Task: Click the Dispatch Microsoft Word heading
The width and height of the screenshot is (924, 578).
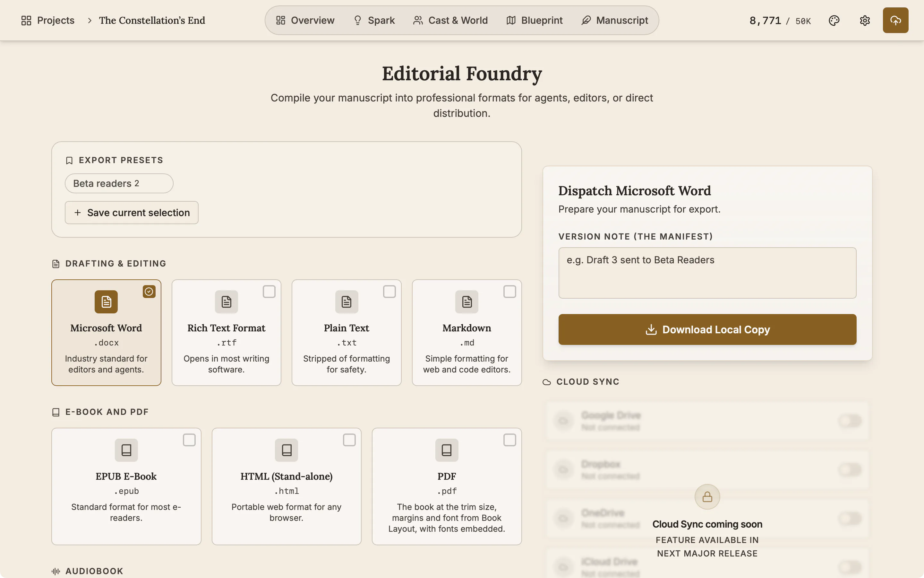Action: 635,191
